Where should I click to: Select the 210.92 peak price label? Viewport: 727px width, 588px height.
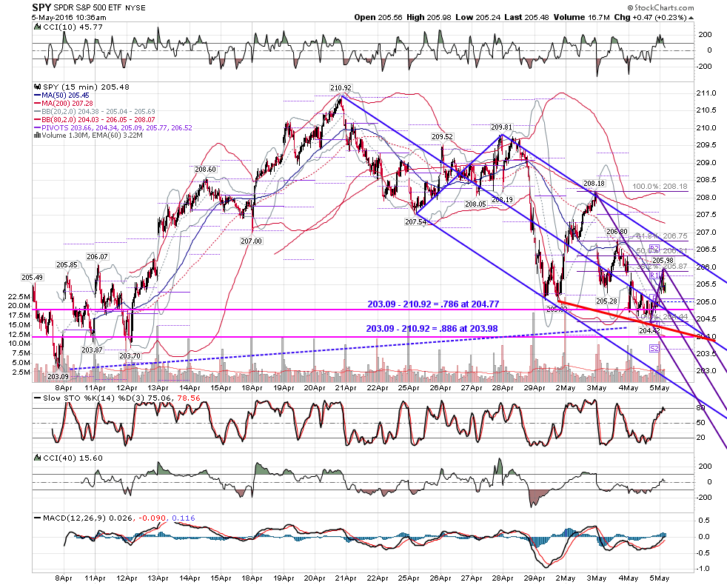click(341, 87)
